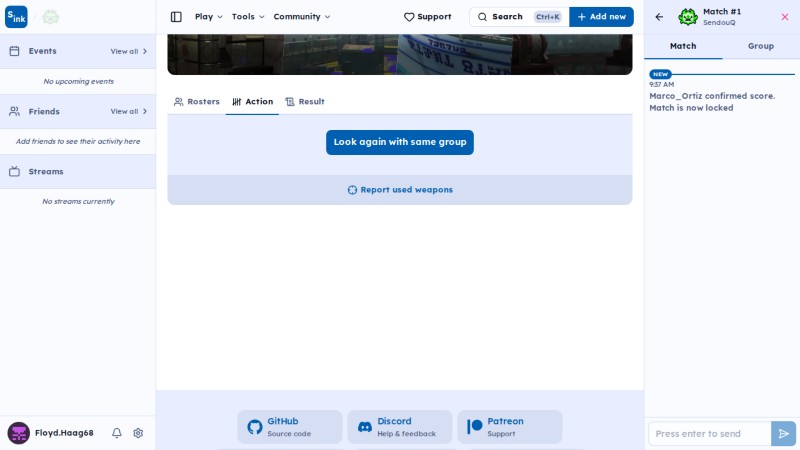Click the Streams heading

coord(46,171)
